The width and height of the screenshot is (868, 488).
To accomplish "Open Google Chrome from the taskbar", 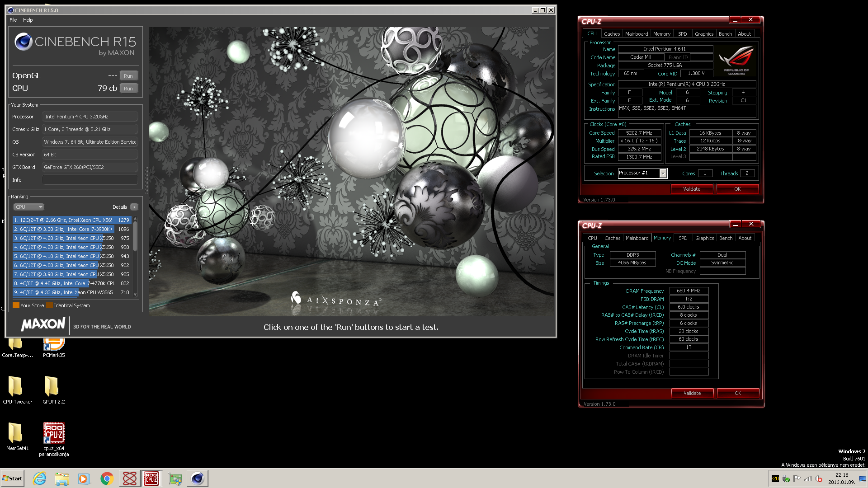I will pos(107,479).
